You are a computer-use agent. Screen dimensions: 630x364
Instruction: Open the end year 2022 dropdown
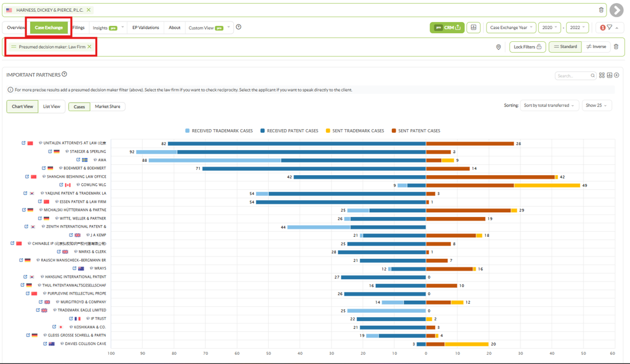pyautogui.click(x=577, y=27)
